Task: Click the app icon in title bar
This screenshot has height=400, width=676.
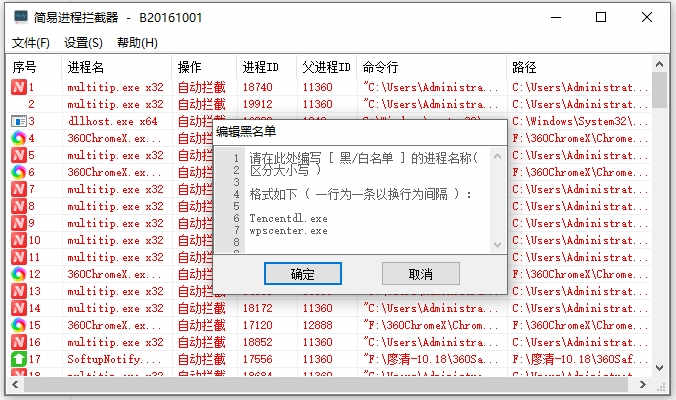Action: point(20,17)
